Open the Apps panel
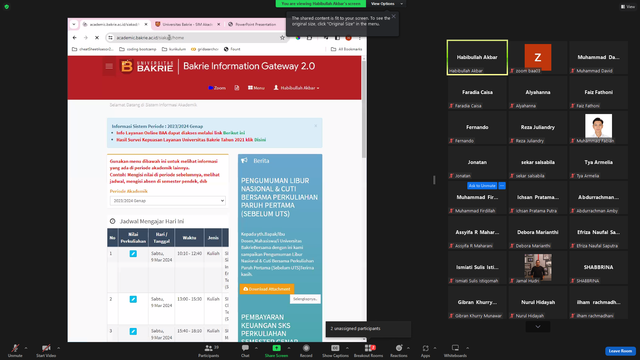Viewport: 640px width, 360px height. [x=425, y=350]
